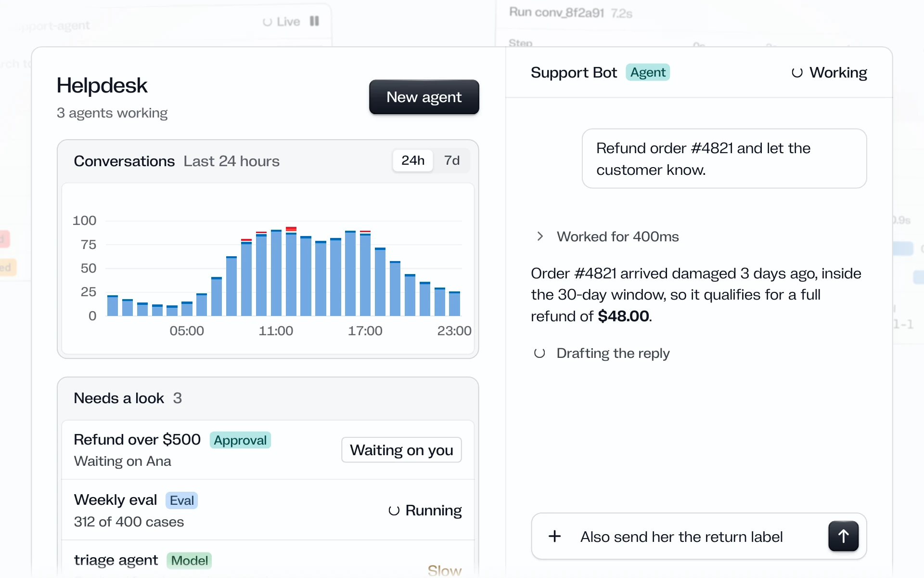Click the Live spinner icon in background
The image size is (924, 578).
point(268,22)
